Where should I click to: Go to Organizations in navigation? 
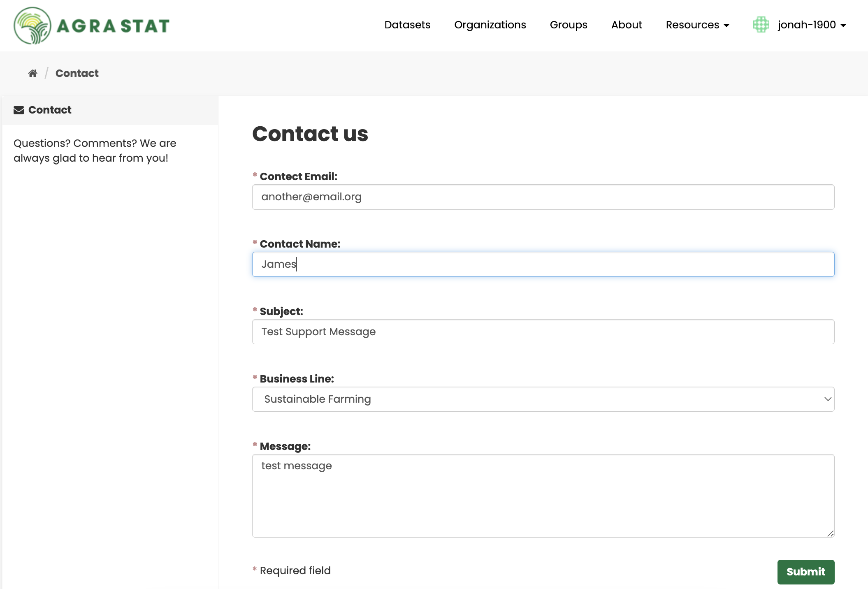point(490,25)
